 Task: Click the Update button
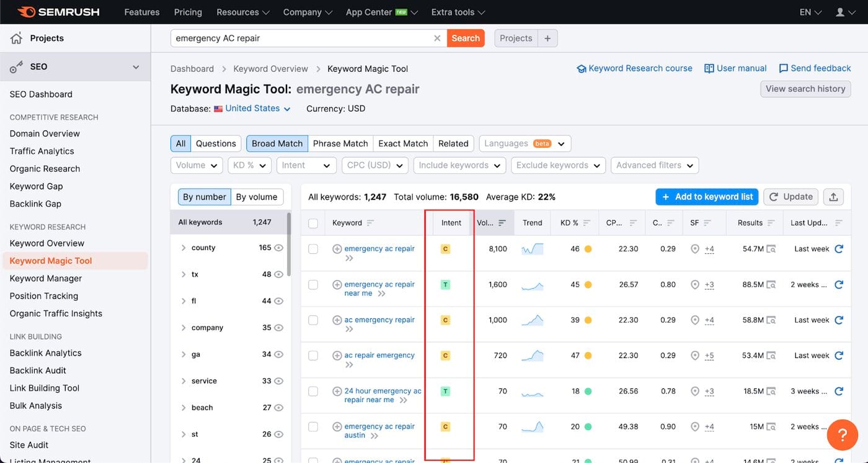click(x=790, y=197)
